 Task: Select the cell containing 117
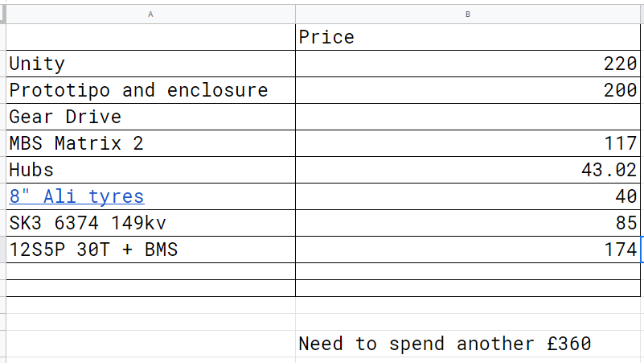[x=468, y=143]
